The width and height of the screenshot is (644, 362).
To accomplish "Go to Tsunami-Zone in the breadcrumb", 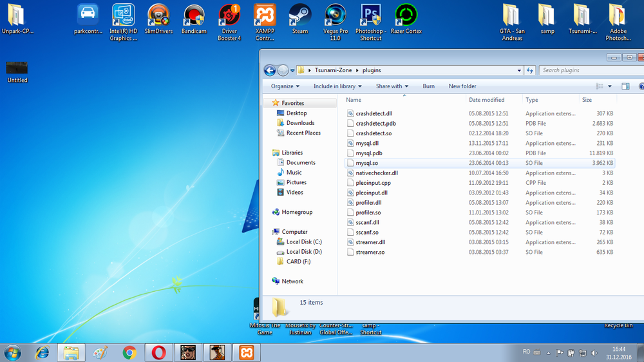I will [333, 70].
